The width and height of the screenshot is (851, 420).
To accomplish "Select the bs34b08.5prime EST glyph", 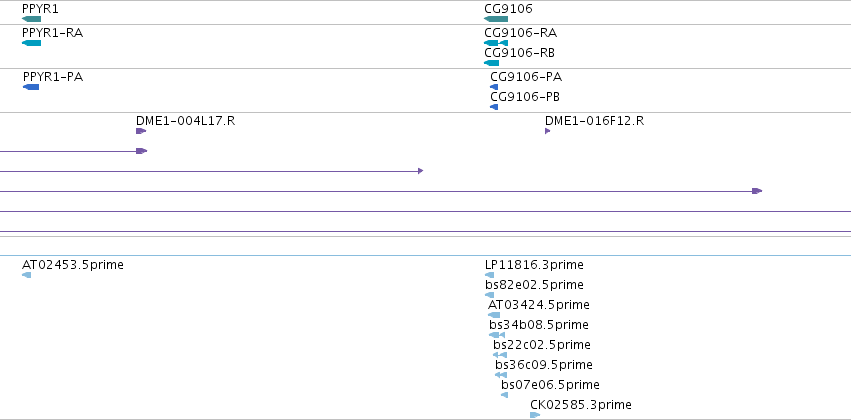I will pos(497,335).
